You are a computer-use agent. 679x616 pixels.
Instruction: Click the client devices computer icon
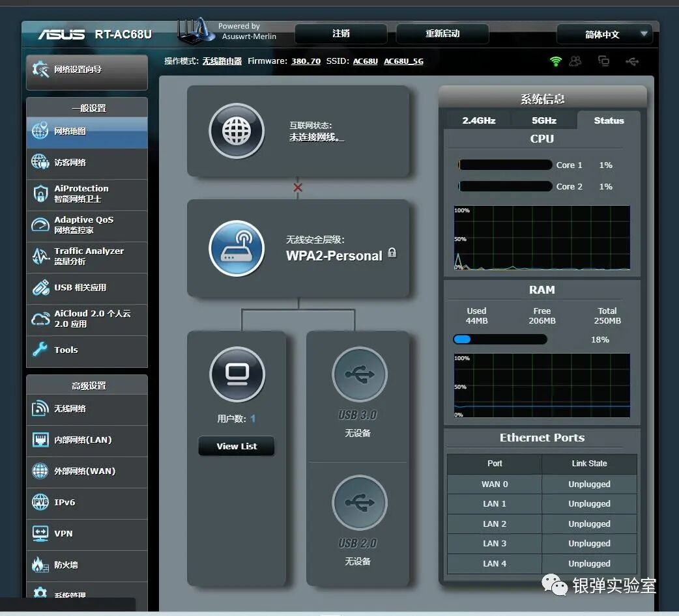[237, 374]
